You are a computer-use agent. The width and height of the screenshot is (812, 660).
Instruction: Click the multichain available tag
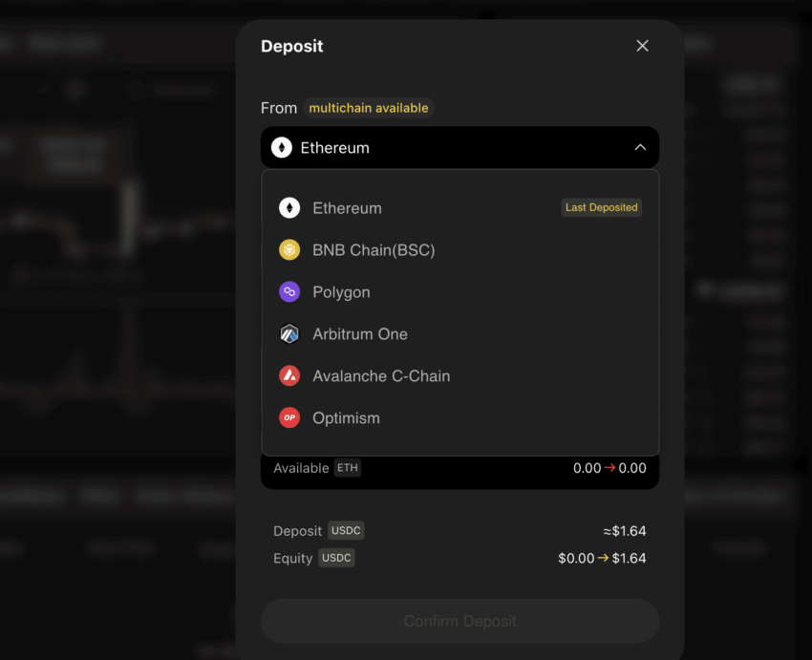[x=369, y=108]
